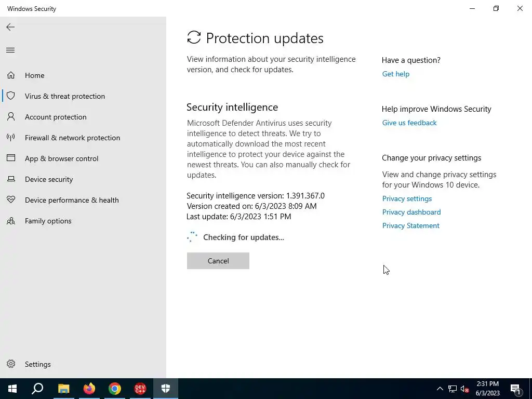The image size is (532, 399).
Task: Open Privacy settings link
Action: tap(407, 198)
